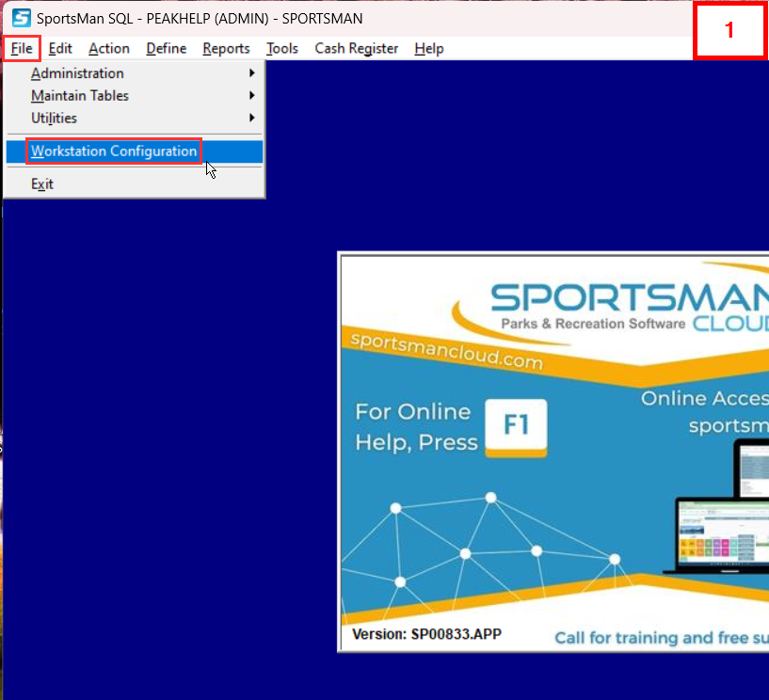769x700 pixels.
Task: Select Workstation Configuration from File menu
Action: point(135,151)
